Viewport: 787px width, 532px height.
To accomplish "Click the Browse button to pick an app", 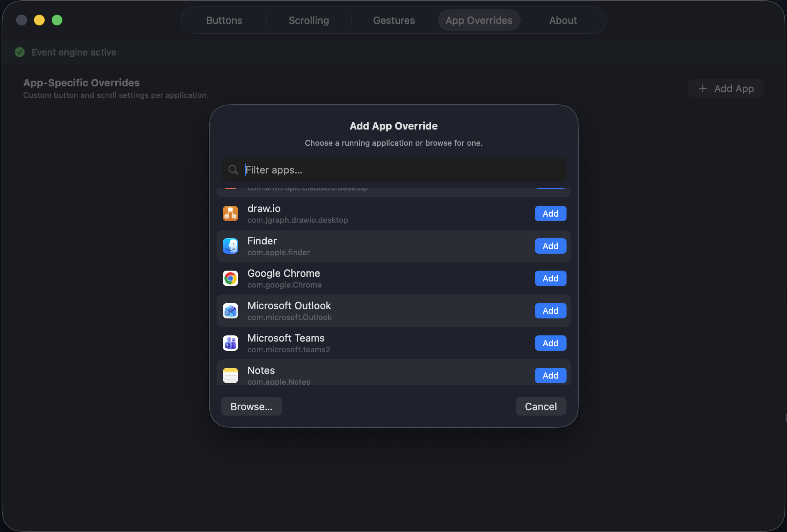I will [x=251, y=406].
